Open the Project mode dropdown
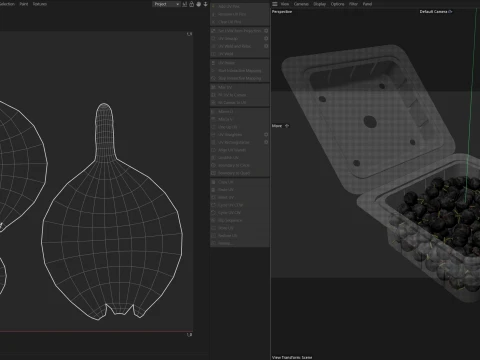This screenshot has width=480, height=360. 166,4
